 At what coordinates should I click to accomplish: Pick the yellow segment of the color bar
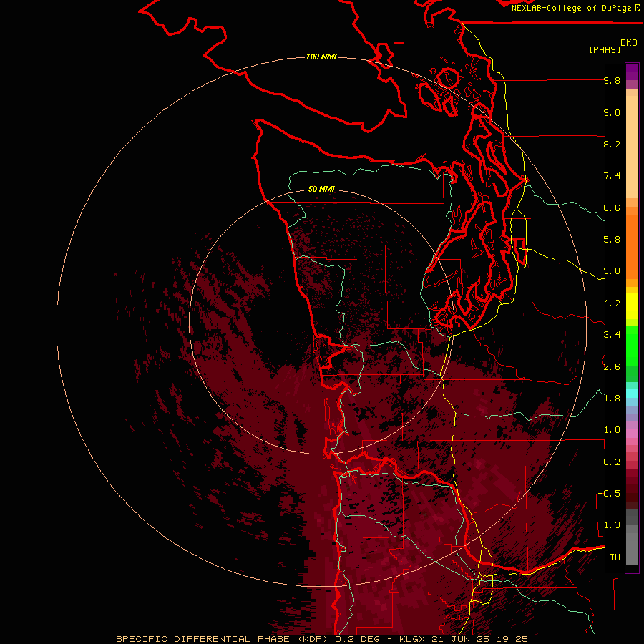pyautogui.click(x=632, y=306)
